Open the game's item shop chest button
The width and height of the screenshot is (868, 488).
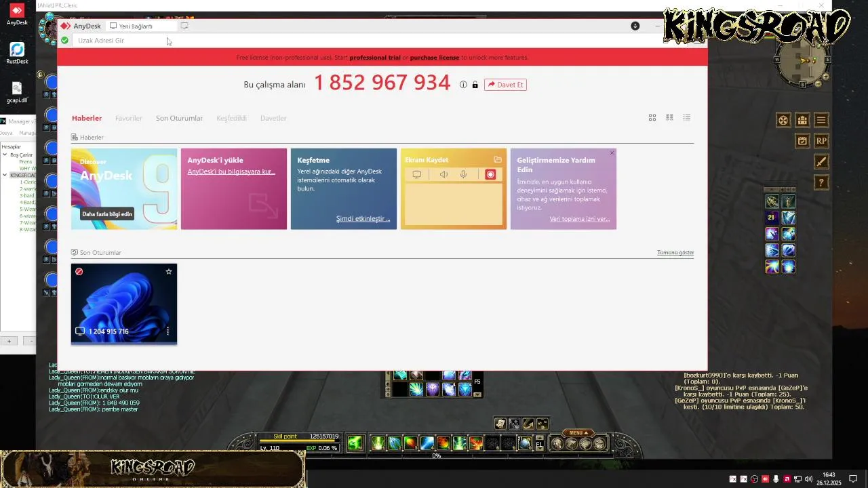tap(802, 120)
